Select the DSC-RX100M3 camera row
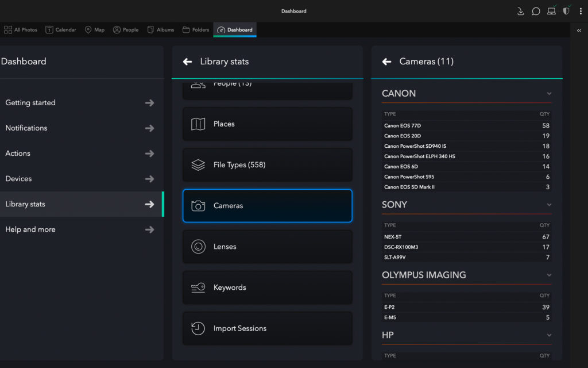 pyautogui.click(x=466, y=247)
